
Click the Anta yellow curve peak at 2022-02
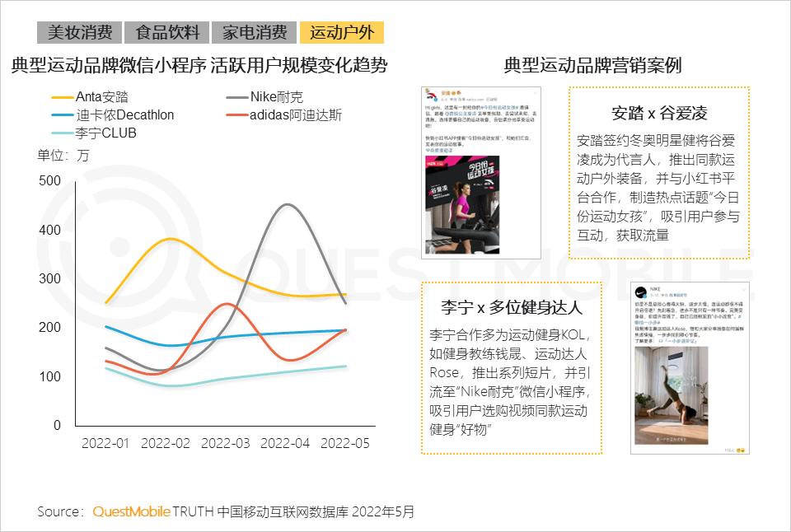click(171, 239)
